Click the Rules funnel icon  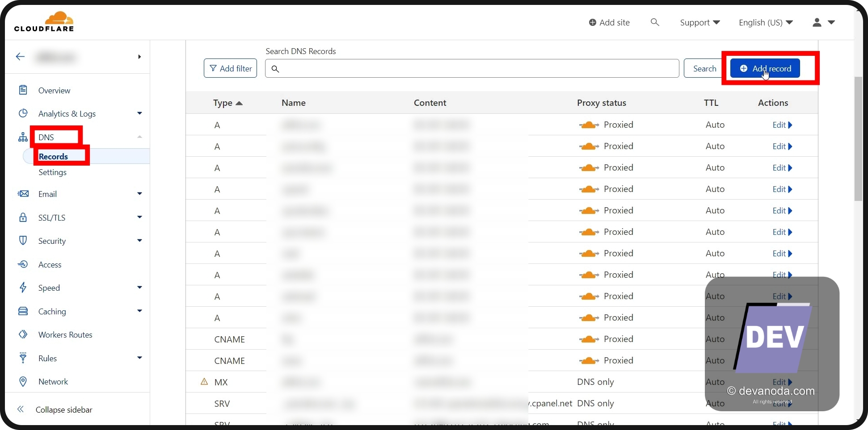pos(23,357)
